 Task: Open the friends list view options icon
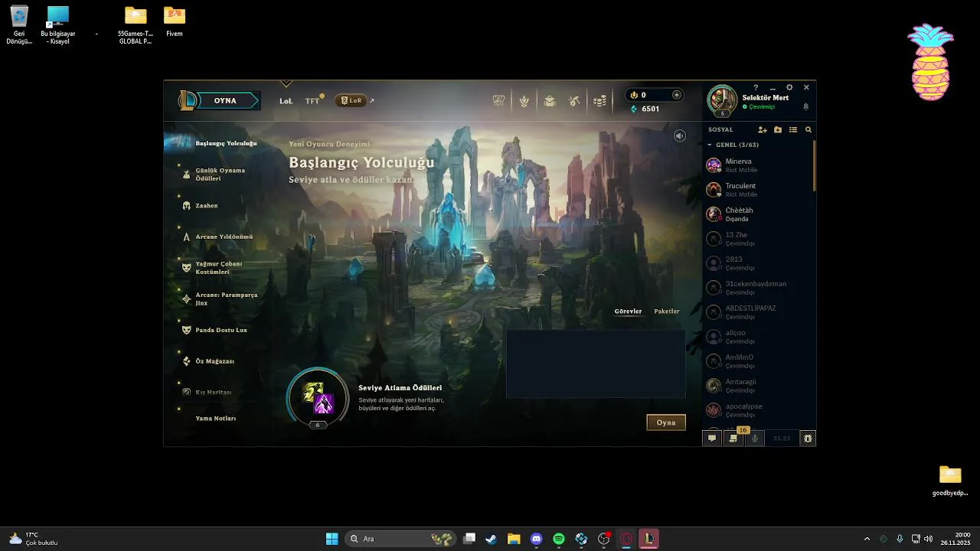[793, 130]
